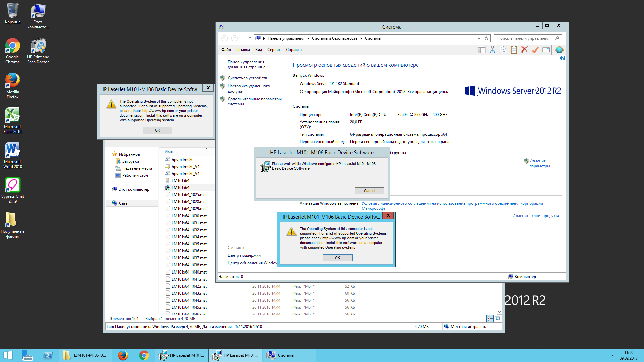644x362 pixels.
Task: Expand the address bar history dropdown
Action: click(x=479, y=38)
